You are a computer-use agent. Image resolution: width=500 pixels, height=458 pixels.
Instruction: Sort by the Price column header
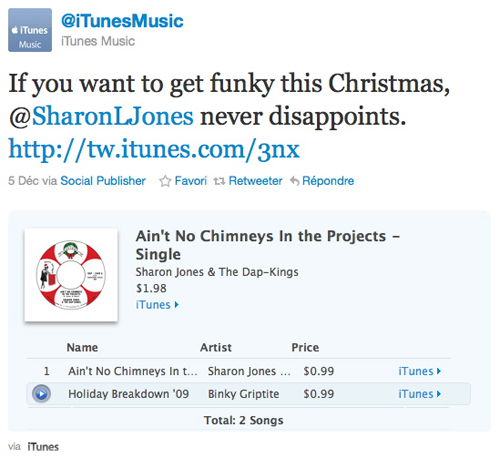pyautogui.click(x=305, y=347)
